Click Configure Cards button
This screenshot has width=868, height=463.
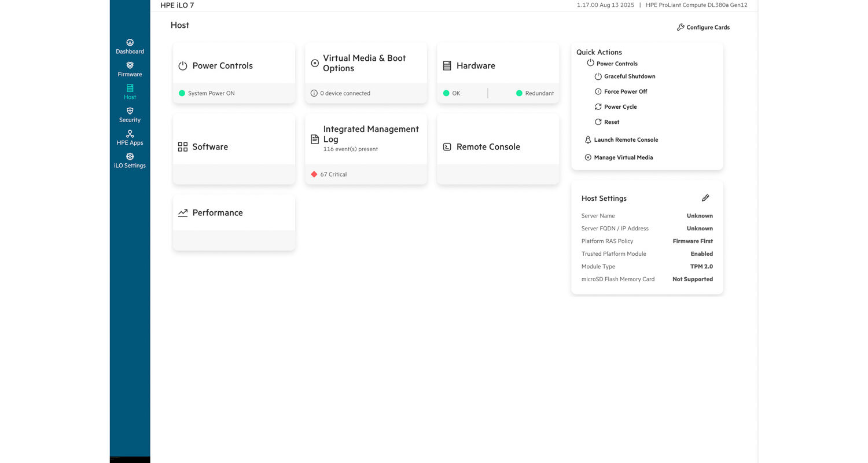[703, 27]
